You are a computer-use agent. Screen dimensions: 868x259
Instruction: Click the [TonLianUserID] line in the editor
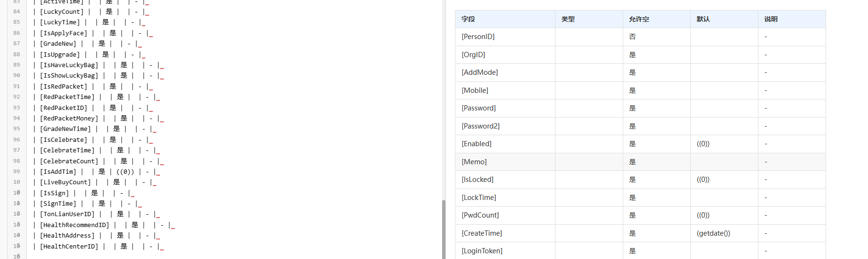(x=96, y=214)
